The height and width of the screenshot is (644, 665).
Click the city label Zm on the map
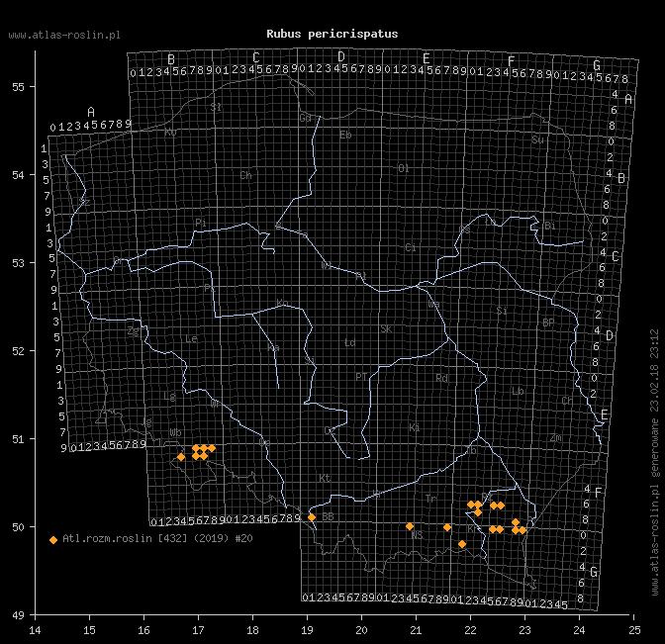[555, 438]
